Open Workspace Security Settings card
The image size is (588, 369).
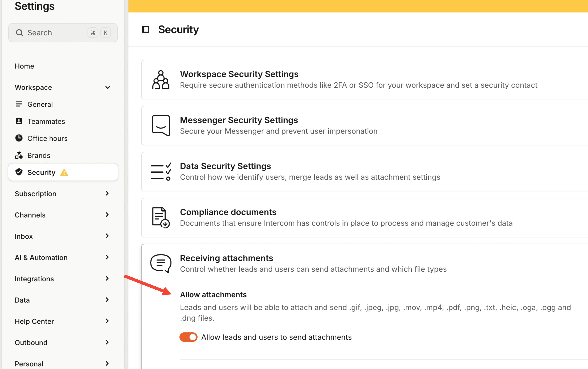tap(365, 80)
